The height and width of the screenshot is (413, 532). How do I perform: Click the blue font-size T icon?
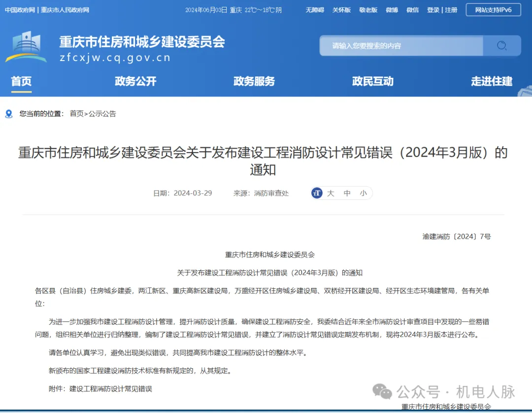tap(317, 193)
